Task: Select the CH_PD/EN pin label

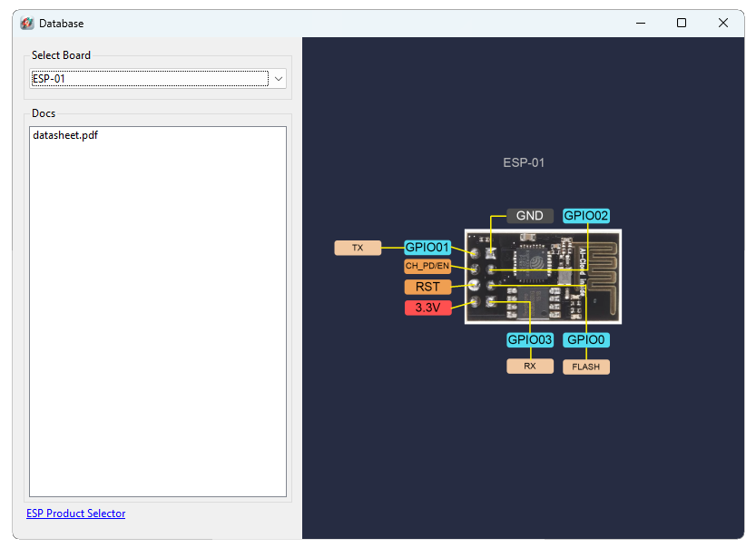Action: 427,267
